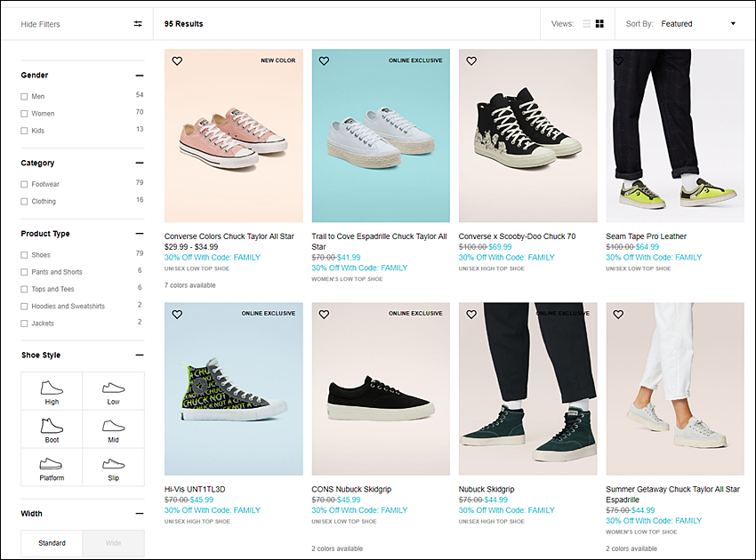Check the Women gender filter
Screen dimensions: 756x560
[24, 114]
